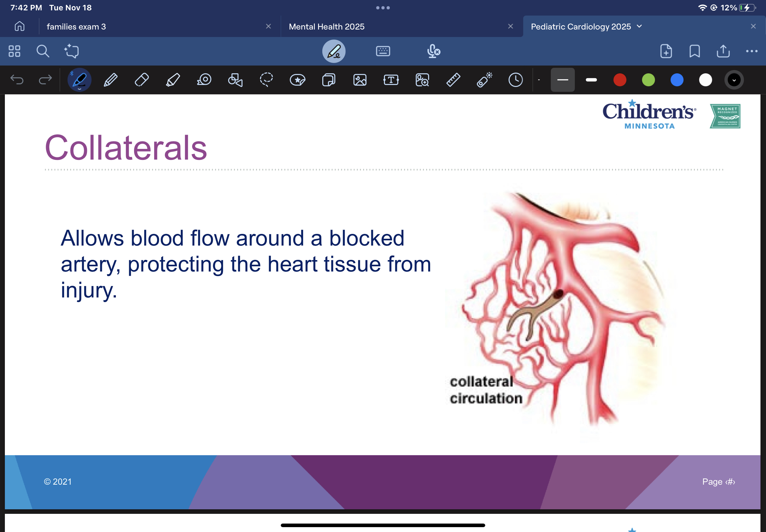Open the Text box tool
Image resolution: width=766 pixels, height=532 pixels.
pyautogui.click(x=391, y=80)
